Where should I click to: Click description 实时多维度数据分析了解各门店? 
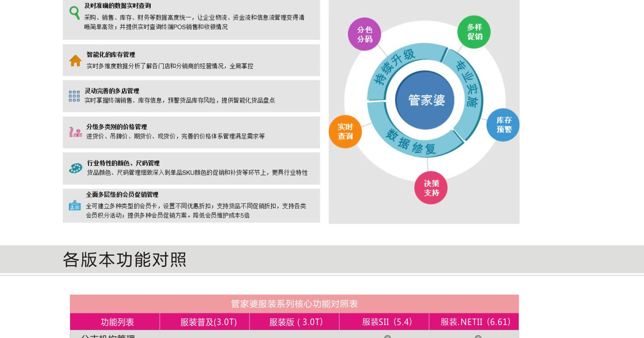tap(170, 66)
